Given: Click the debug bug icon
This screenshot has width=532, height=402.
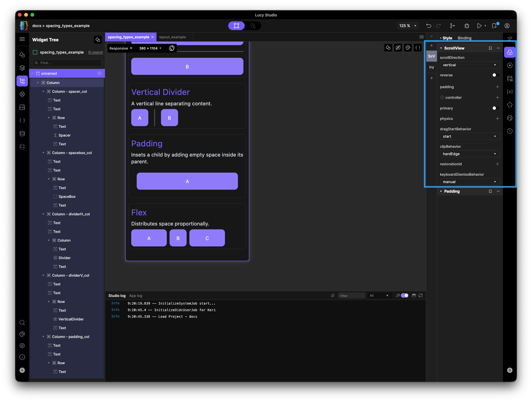Looking at the screenshot, I should pyautogui.click(x=467, y=26).
